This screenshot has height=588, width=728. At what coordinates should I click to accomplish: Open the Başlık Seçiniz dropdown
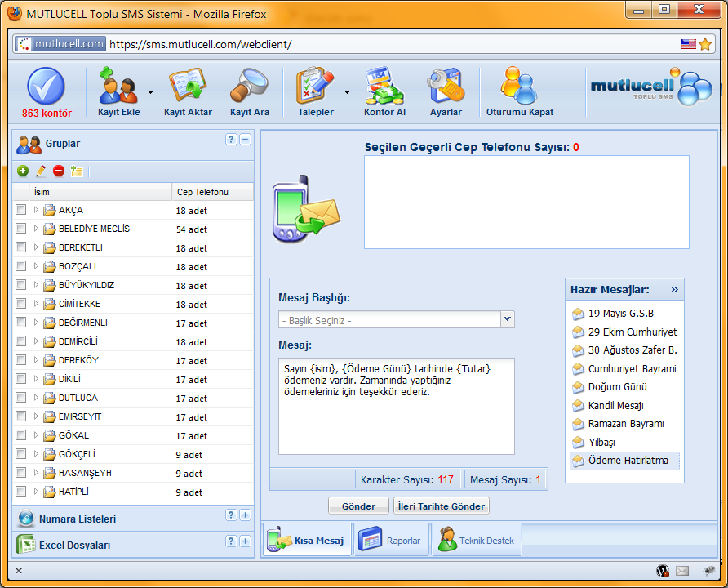[x=508, y=319]
